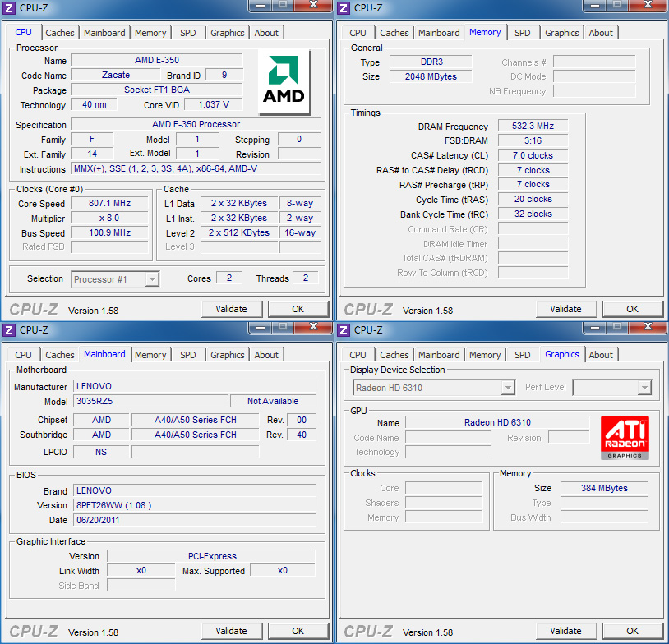Click OK in the Graphics window

pos(632,631)
